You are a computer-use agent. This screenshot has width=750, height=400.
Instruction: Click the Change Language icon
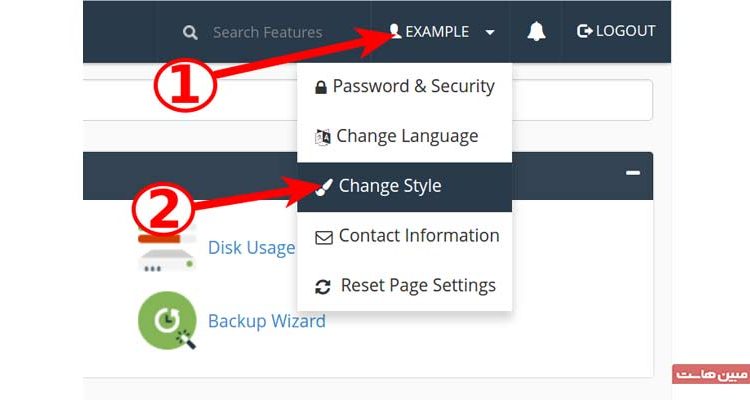(x=322, y=137)
